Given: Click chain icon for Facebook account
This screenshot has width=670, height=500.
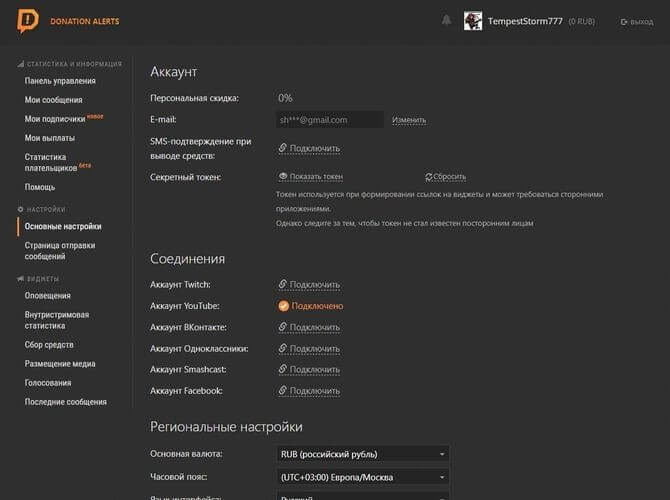Looking at the screenshot, I should 282,390.
